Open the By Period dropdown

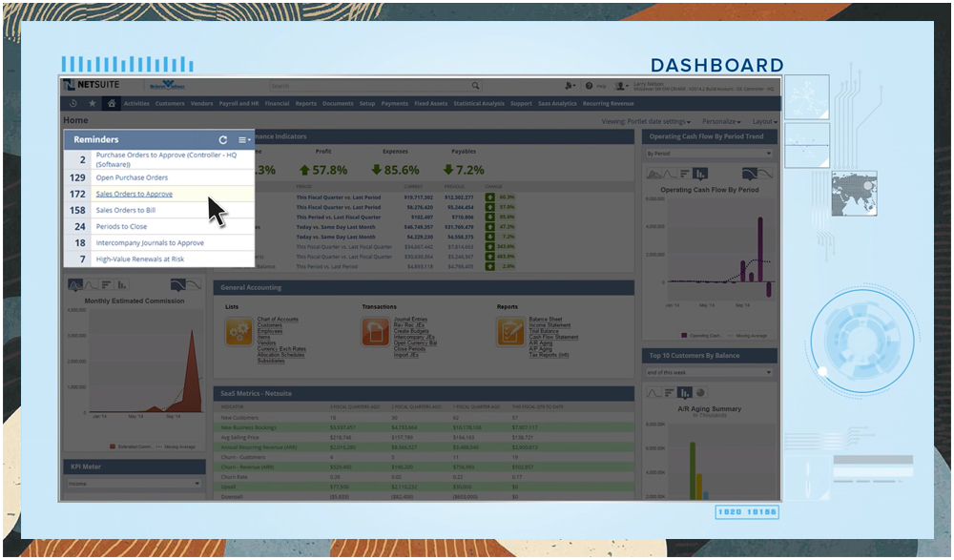710,154
